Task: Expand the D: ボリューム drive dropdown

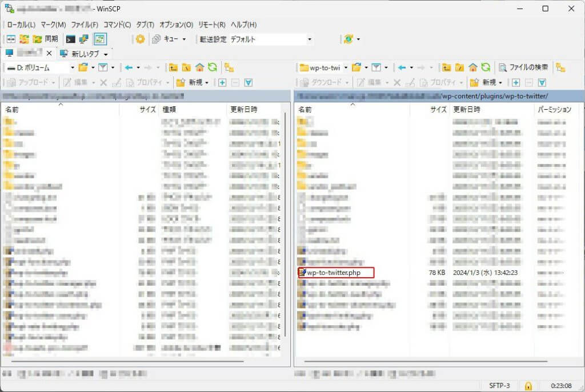Action: 73,67
